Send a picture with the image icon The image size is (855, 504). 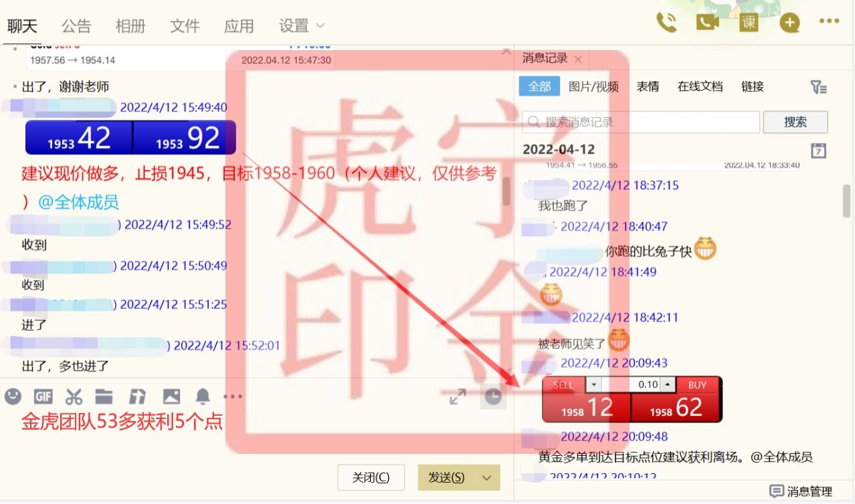[x=171, y=396]
